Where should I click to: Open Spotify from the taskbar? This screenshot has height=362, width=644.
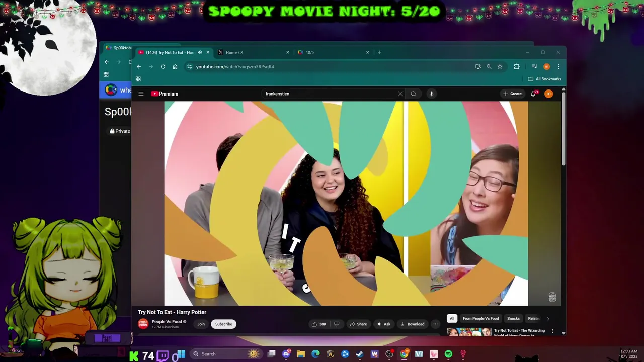tap(448, 354)
